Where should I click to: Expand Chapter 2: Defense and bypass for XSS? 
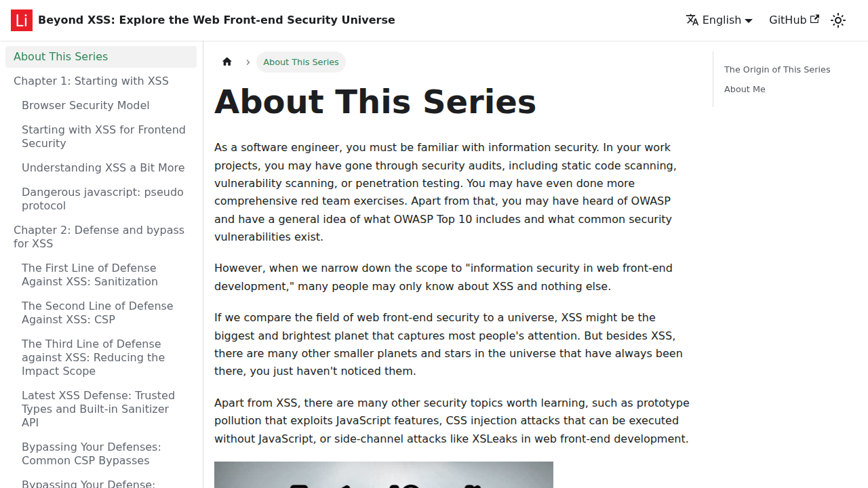pos(101,237)
